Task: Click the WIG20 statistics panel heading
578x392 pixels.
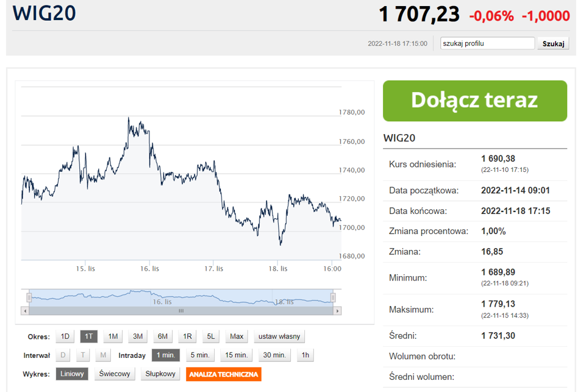Action: [x=399, y=138]
